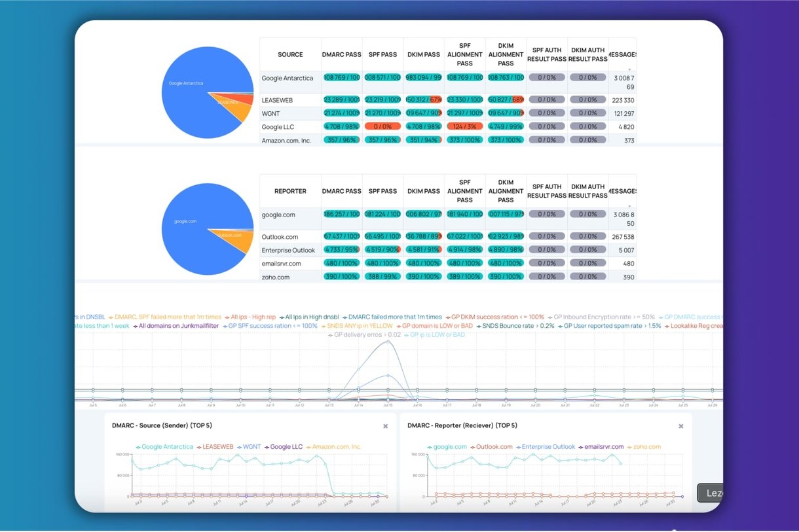Toggle LEASEWEB series in the Source chart legend
Image resolution: width=799 pixels, height=532 pixels.
(214, 447)
